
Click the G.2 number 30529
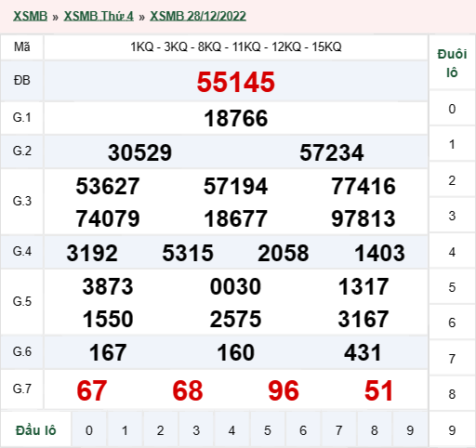coord(139,152)
